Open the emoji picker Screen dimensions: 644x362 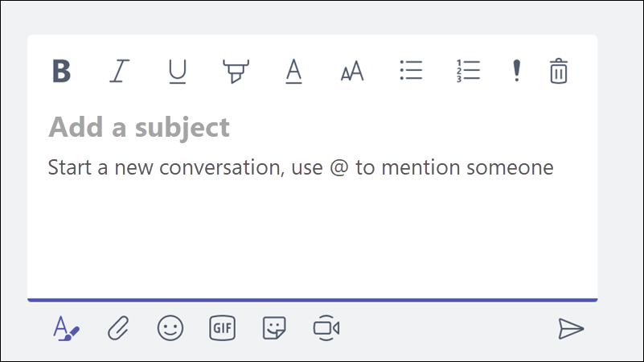pos(170,328)
